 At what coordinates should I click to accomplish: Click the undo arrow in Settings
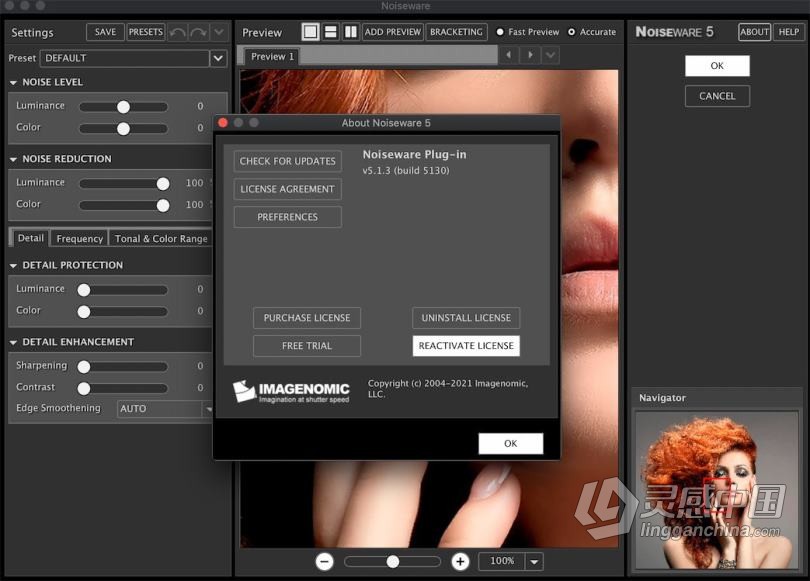tap(178, 33)
